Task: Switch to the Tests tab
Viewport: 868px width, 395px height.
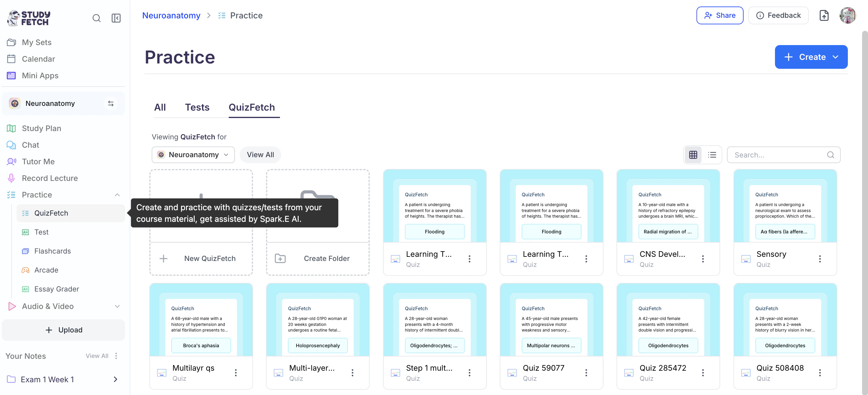Action: click(x=197, y=107)
